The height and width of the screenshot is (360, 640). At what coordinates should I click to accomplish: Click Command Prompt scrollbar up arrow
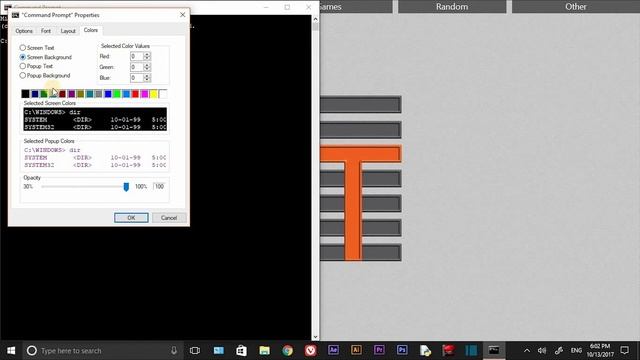coord(315,19)
